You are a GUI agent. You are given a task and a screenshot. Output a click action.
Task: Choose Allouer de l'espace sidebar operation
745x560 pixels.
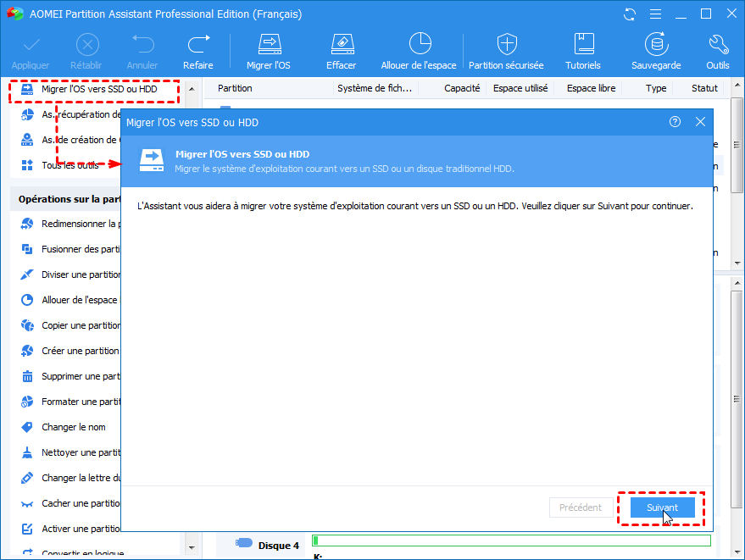click(x=70, y=300)
